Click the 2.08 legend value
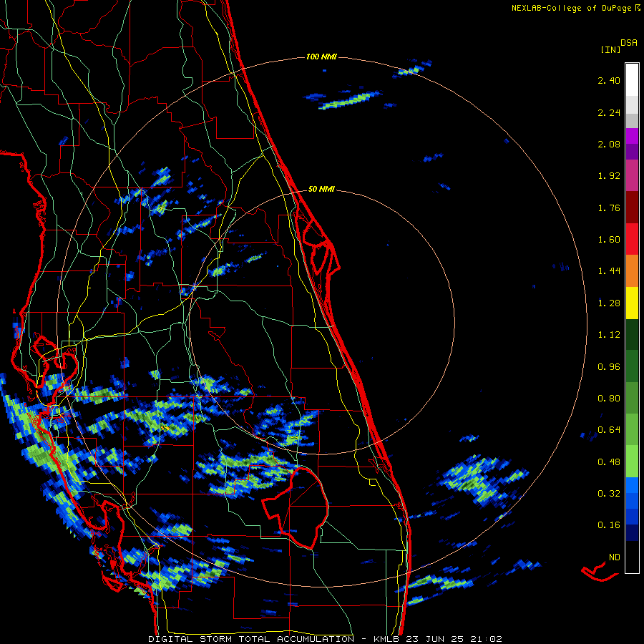644x644 pixels. click(x=609, y=144)
